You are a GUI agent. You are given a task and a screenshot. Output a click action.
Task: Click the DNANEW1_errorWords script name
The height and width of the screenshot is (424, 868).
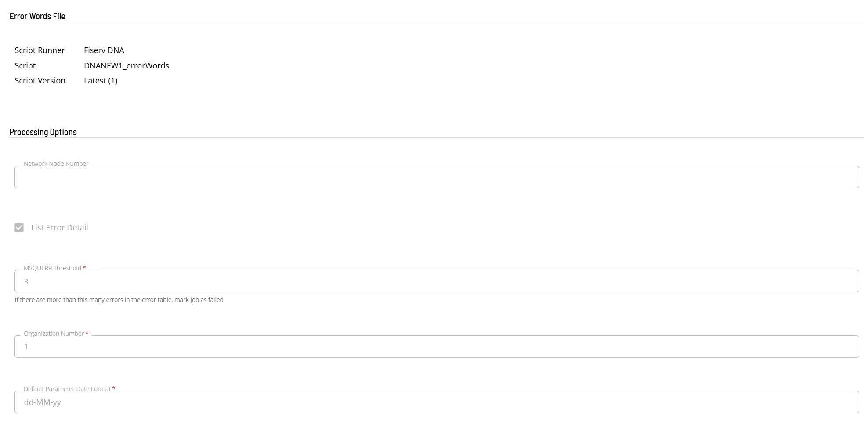tap(127, 66)
